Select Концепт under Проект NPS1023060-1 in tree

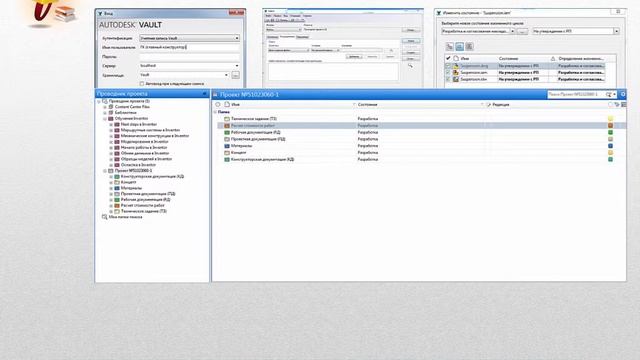tap(129, 182)
